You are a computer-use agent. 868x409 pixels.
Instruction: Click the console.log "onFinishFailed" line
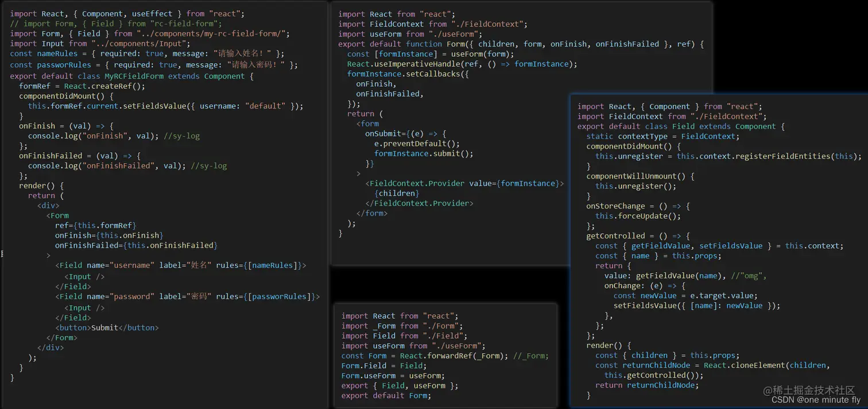[x=127, y=166]
